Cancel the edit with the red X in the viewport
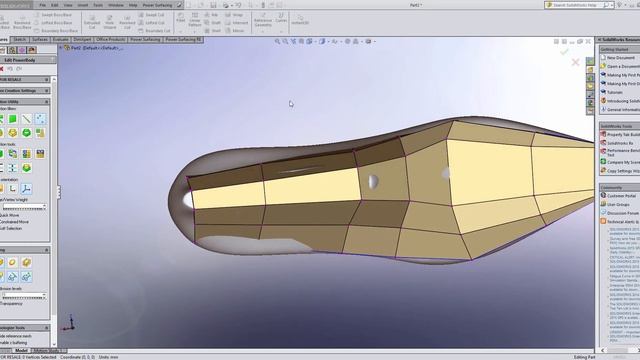 click(575, 62)
